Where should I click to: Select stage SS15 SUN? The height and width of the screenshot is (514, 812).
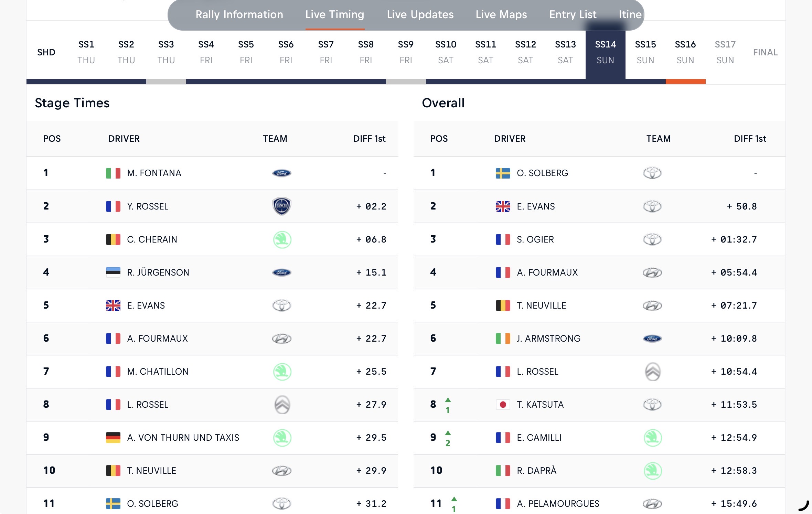(645, 52)
